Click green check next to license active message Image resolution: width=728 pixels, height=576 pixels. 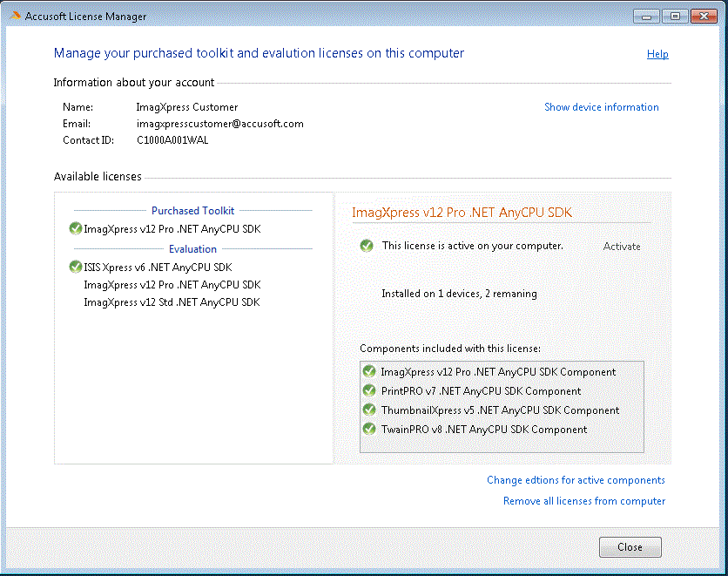[x=367, y=247]
